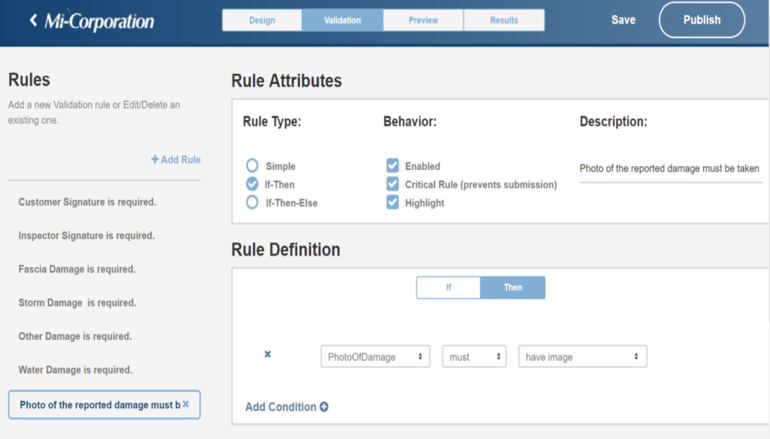Click the Publish button
The width and height of the screenshot is (770, 439).
(x=702, y=20)
